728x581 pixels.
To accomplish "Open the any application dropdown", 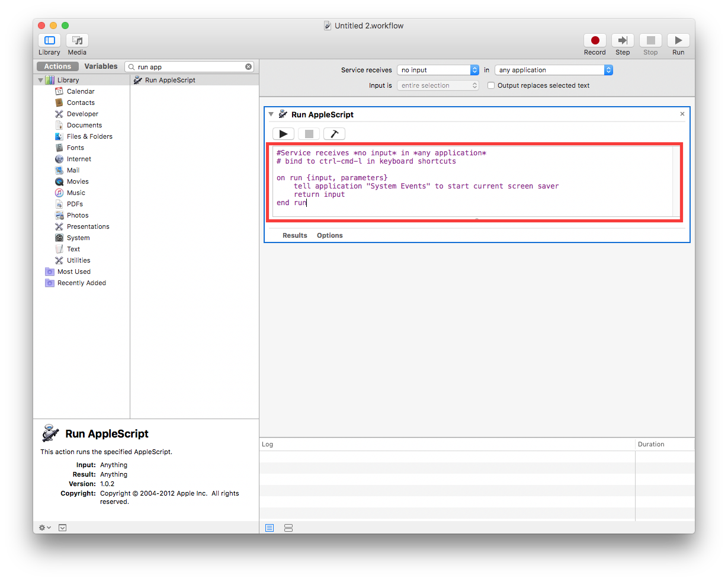I will coord(554,70).
